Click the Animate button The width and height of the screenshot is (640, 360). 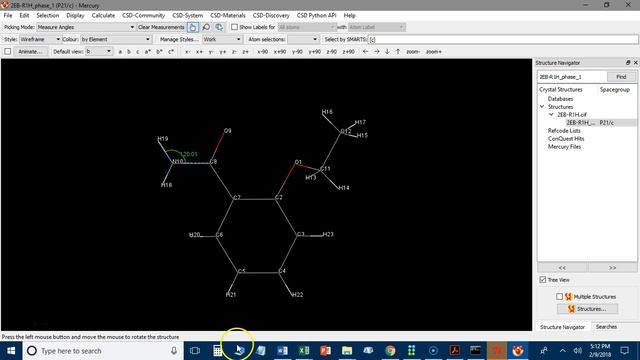click(x=30, y=51)
